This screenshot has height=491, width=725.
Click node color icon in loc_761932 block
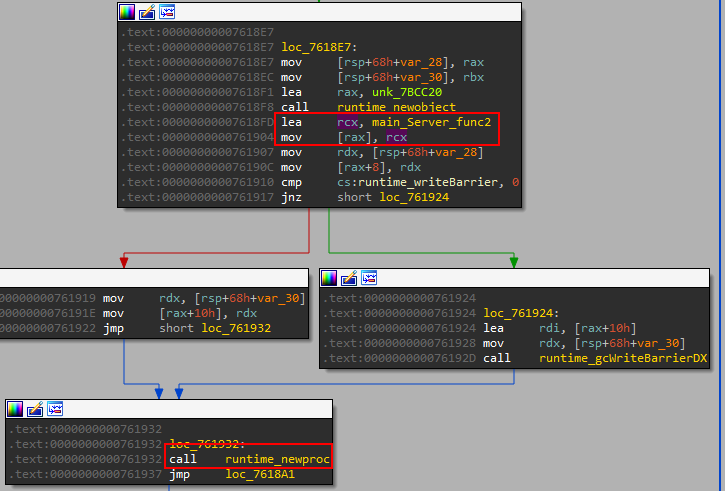(x=15, y=409)
